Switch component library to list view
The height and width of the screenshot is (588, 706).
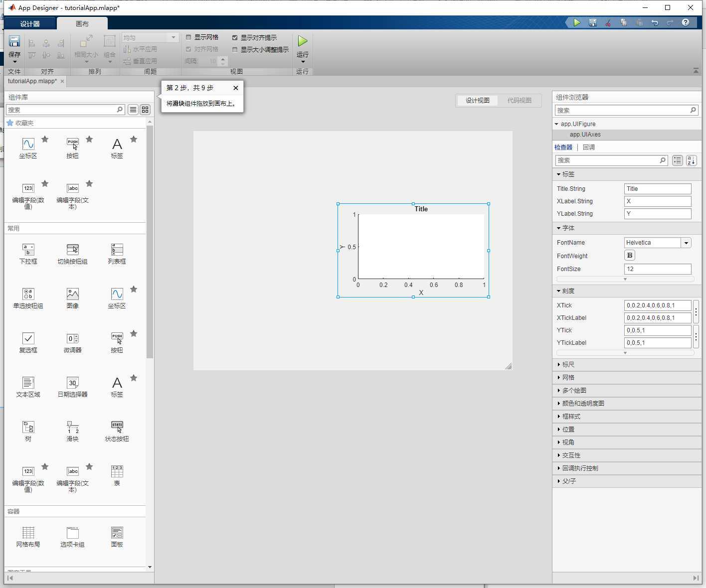[x=133, y=110]
